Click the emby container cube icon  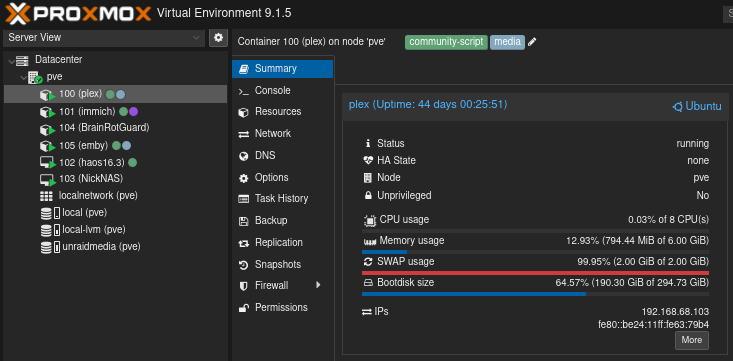coord(47,146)
